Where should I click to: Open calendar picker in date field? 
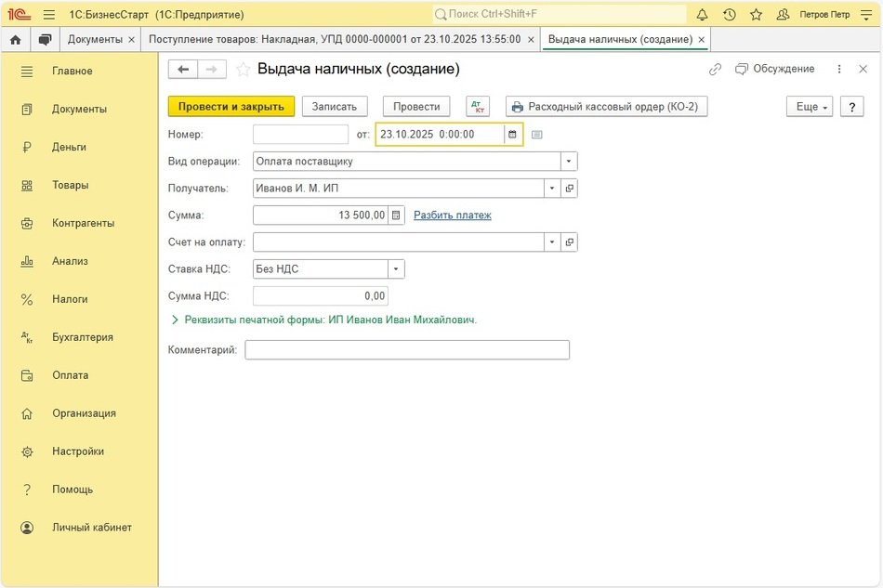[512, 135]
